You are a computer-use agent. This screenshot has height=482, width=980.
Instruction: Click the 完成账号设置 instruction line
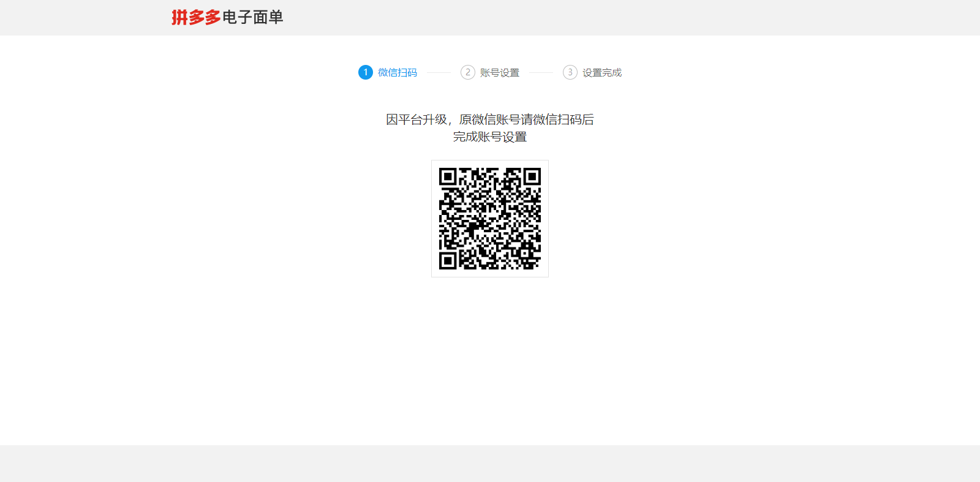[490, 137]
